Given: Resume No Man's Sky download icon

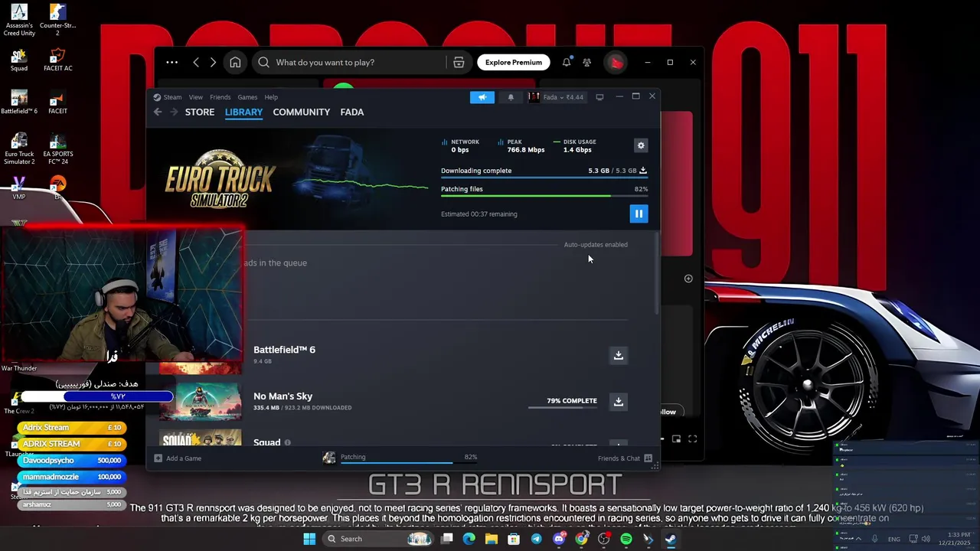Looking at the screenshot, I should tap(618, 401).
